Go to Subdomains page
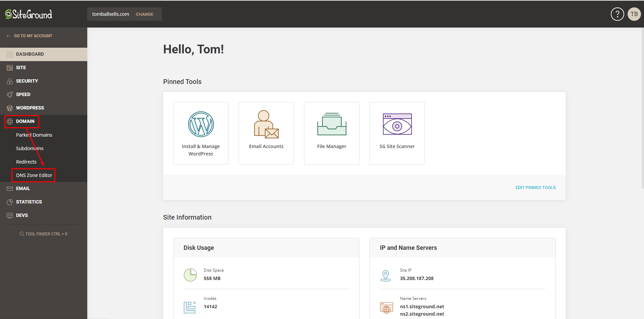Viewport: 644px width, 319px height. 30,148
